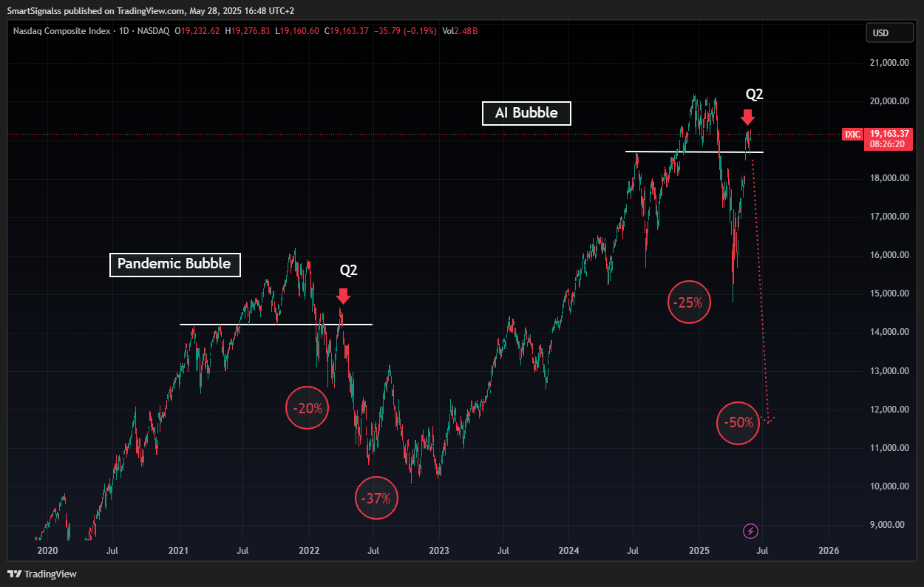The width and height of the screenshot is (924, 587).
Task: Click the TradingView logo at bottom left
Action: pos(42,574)
